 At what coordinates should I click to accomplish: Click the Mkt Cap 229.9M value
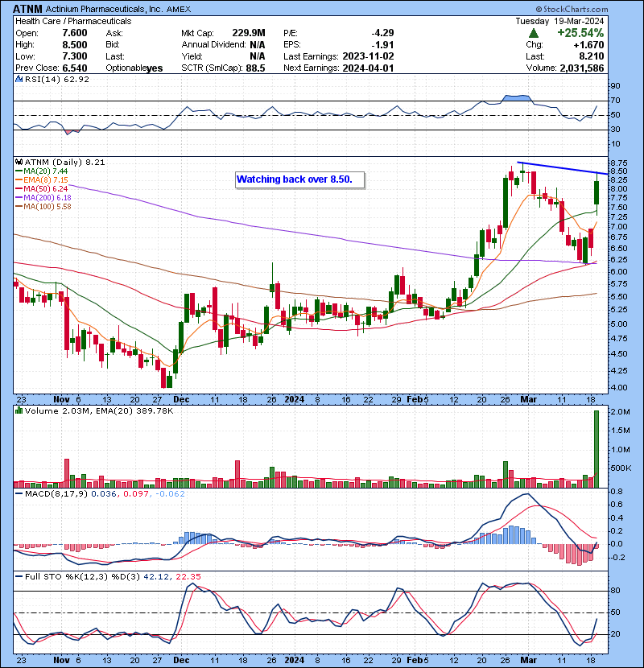click(x=249, y=33)
